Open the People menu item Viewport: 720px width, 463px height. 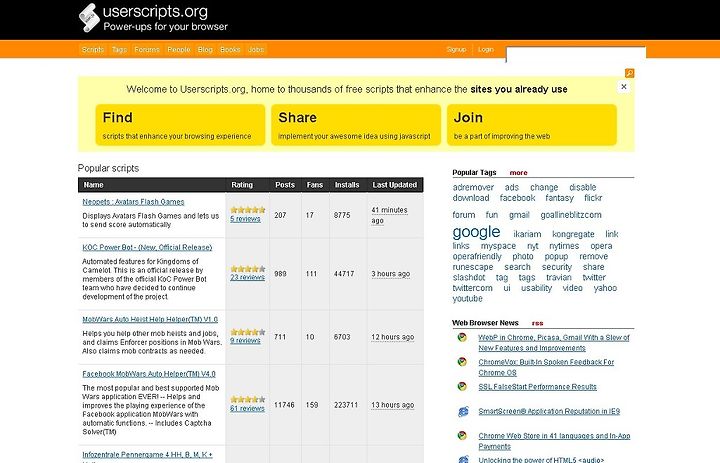pos(179,50)
